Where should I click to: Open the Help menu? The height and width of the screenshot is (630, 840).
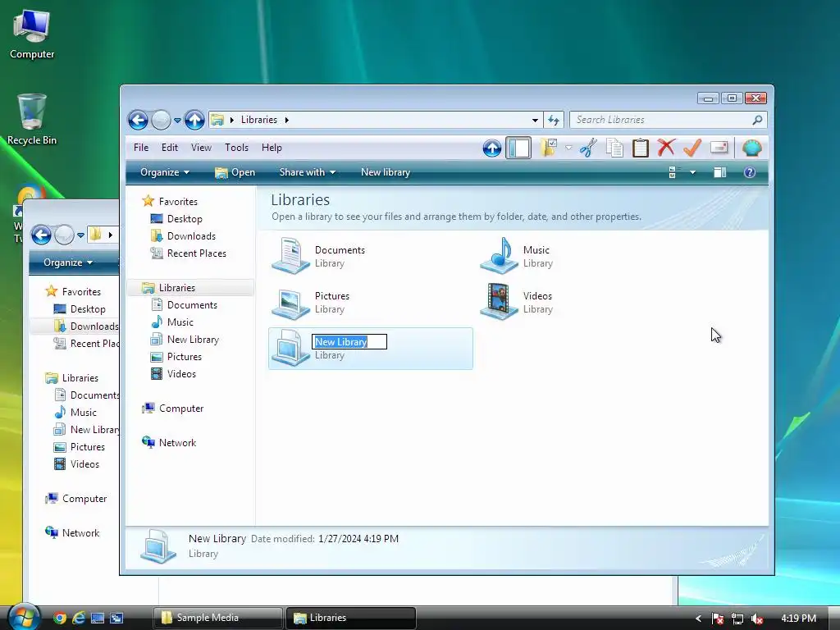(272, 148)
